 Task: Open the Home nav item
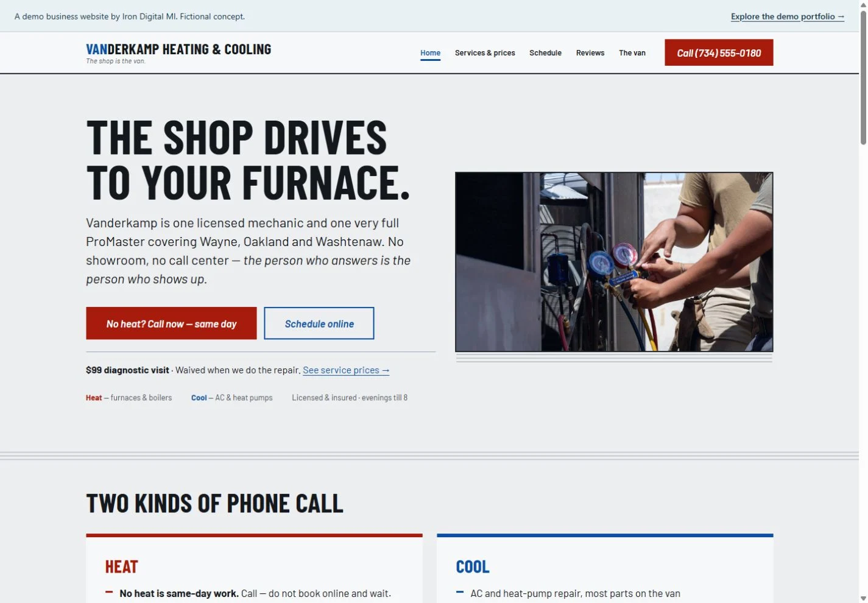(x=430, y=53)
